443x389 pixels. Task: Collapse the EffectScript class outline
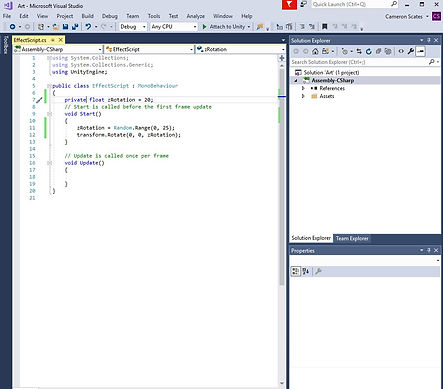click(49, 86)
